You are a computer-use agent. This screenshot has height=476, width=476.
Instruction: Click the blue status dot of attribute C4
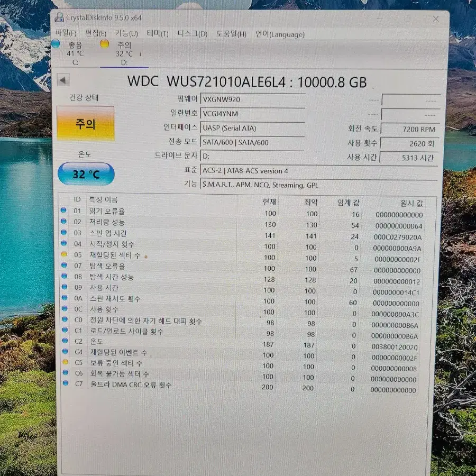click(x=65, y=351)
